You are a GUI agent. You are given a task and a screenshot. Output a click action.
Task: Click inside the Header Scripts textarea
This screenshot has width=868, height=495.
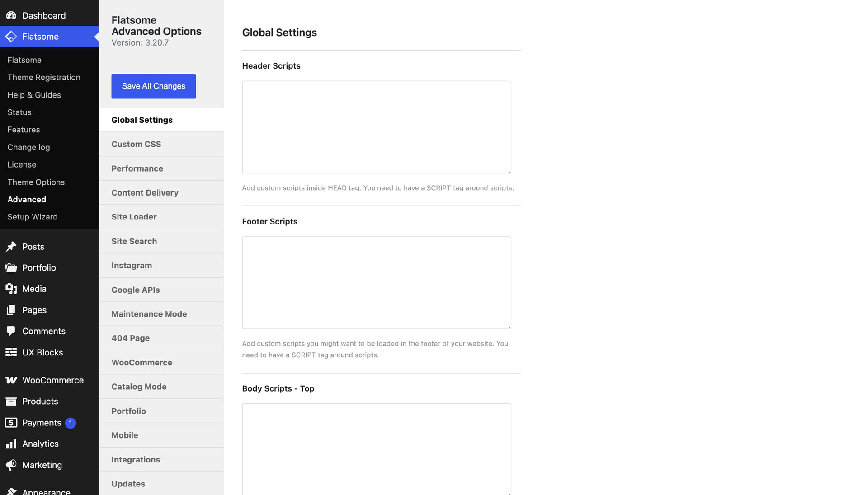(x=377, y=127)
